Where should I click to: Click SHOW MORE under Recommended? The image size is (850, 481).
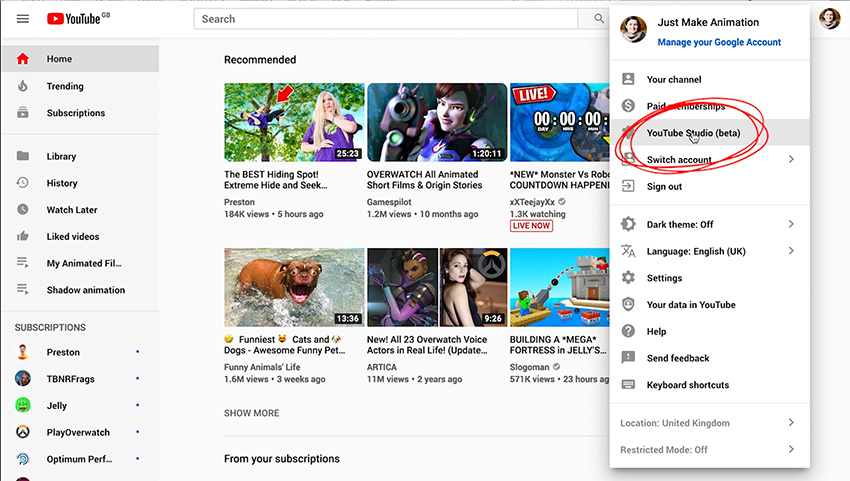(x=252, y=413)
